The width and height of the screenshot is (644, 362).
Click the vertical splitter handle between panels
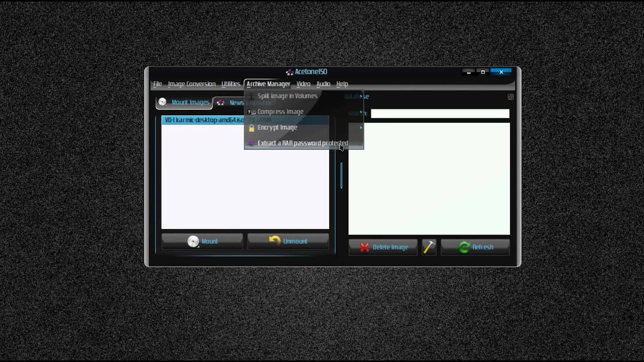click(x=342, y=175)
